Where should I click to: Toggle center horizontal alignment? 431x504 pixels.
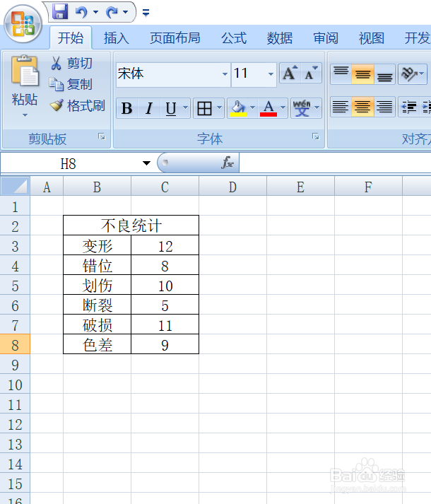(x=362, y=107)
